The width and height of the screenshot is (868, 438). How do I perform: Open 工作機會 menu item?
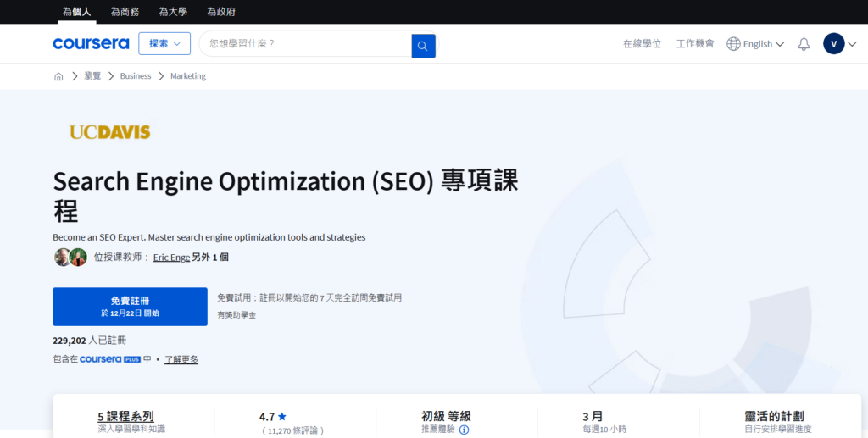click(x=695, y=44)
